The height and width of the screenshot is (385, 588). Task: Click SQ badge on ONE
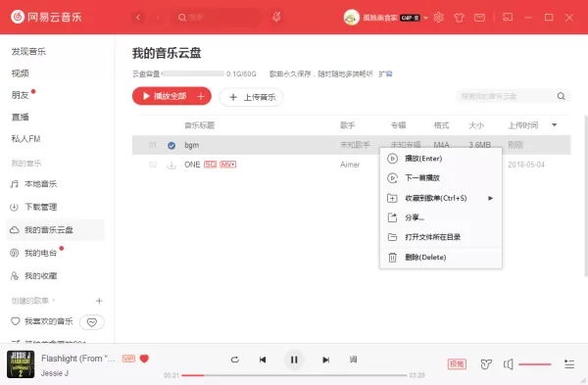click(210, 165)
